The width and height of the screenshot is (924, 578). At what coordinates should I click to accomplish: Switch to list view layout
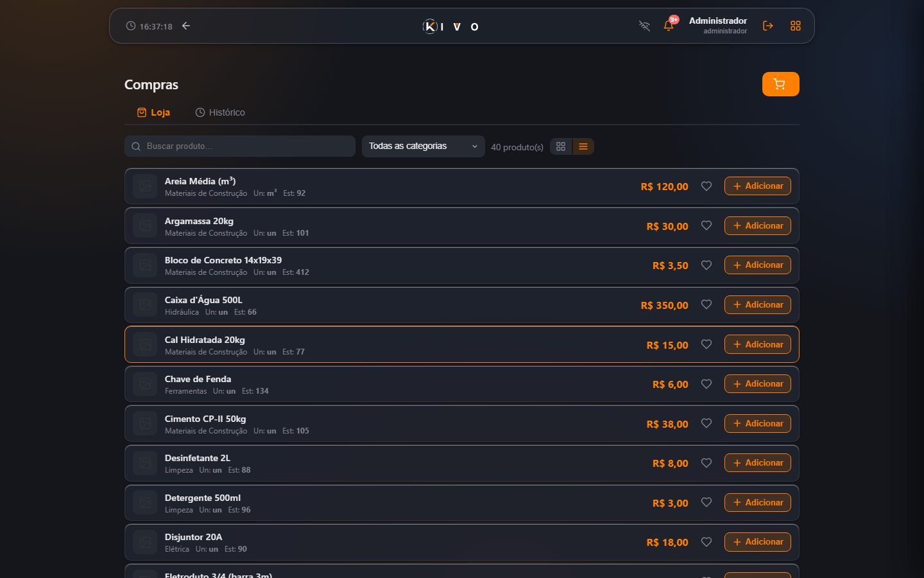(x=583, y=146)
